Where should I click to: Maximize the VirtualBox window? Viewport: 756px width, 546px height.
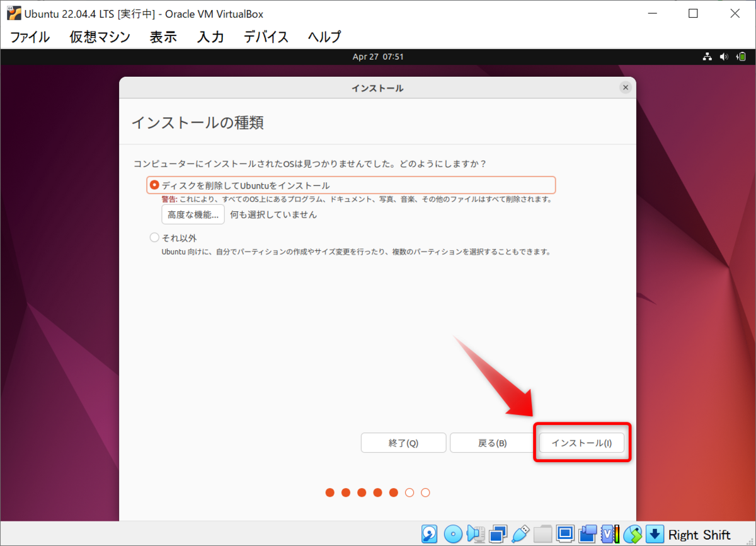pos(693,13)
